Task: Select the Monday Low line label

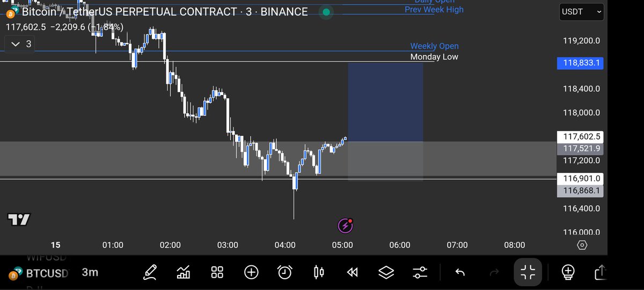Action: (434, 56)
